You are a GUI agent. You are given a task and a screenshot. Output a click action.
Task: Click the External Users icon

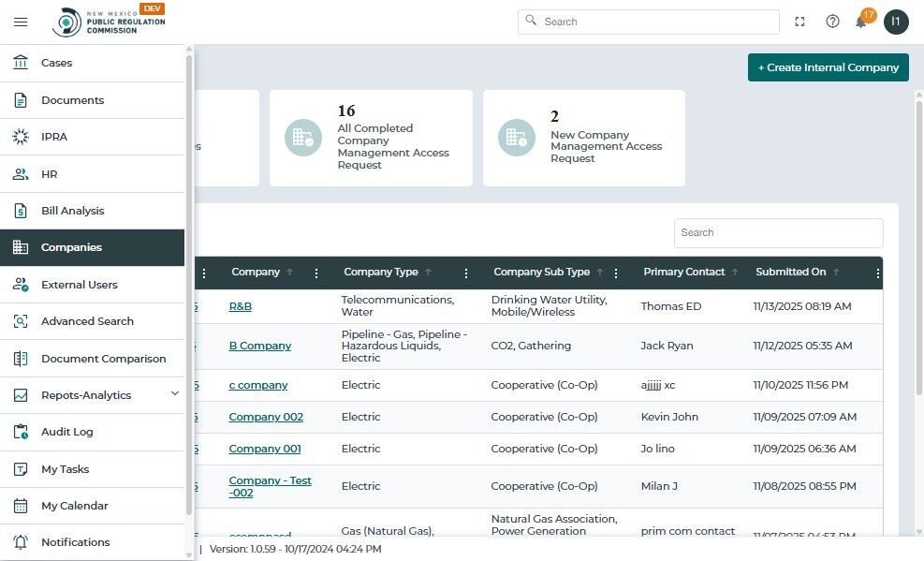[x=21, y=285]
